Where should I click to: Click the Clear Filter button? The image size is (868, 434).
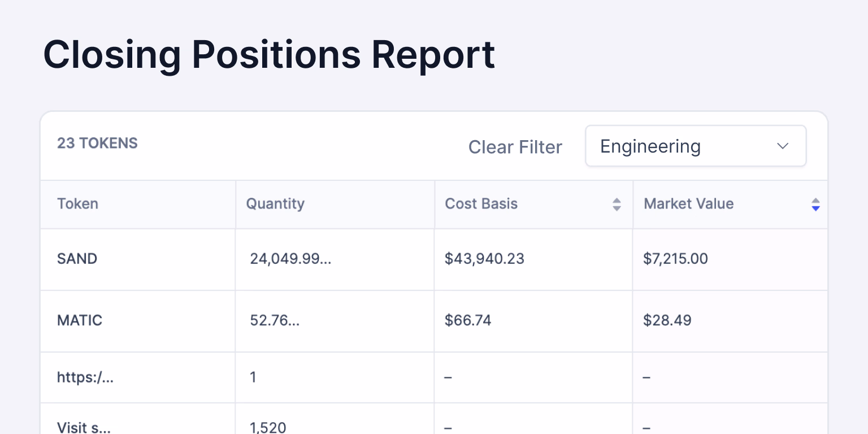(x=515, y=147)
